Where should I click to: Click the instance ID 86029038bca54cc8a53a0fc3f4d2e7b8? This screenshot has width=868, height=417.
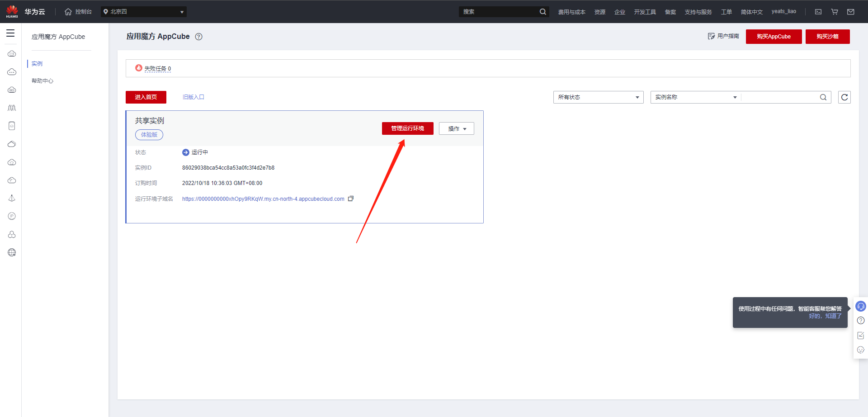(228, 168)
